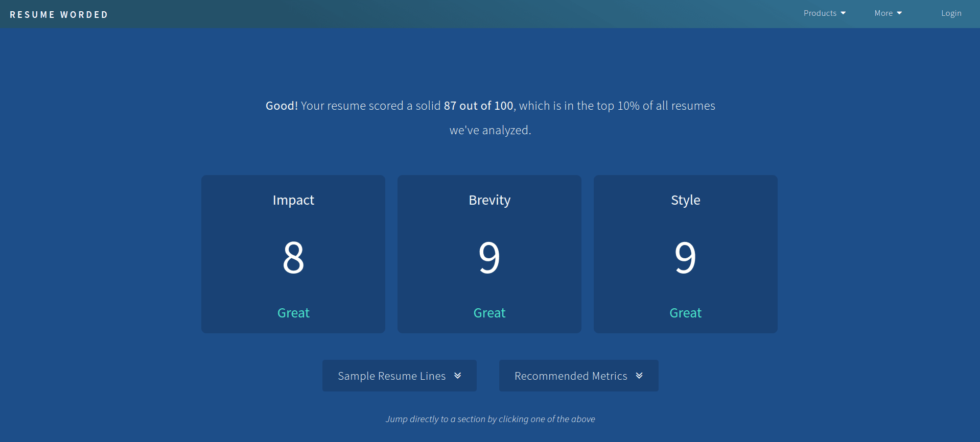Click the caret arrow beside More
The height and width of the screenshot is (442, 980).
coord(899,13)
